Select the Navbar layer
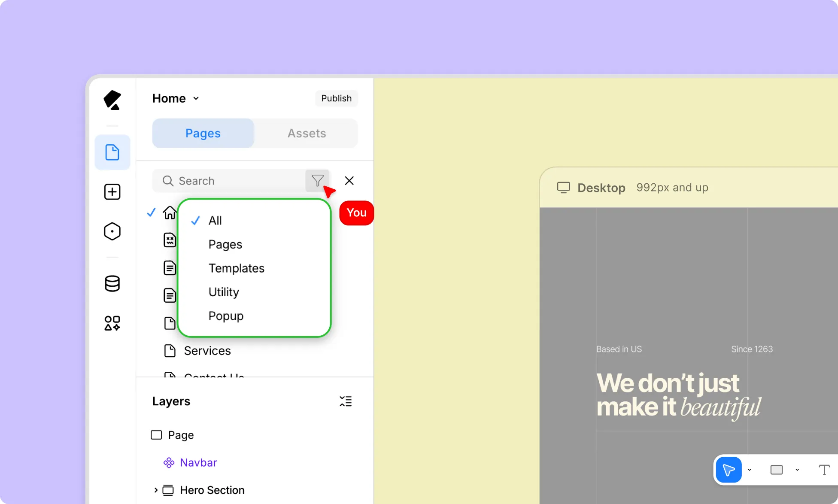Image resolution: width=838 pixels, height=504 pixels. tap(198, 463)
